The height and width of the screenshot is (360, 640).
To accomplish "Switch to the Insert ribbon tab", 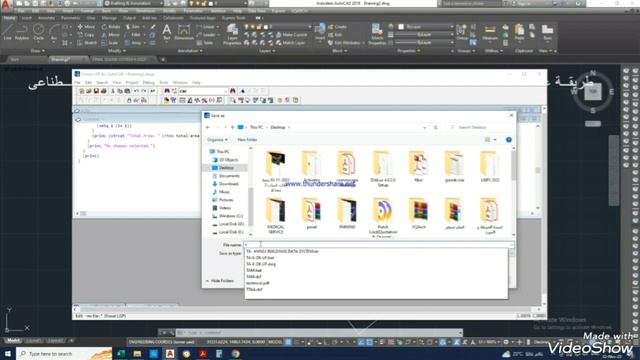I will point(27,18).
